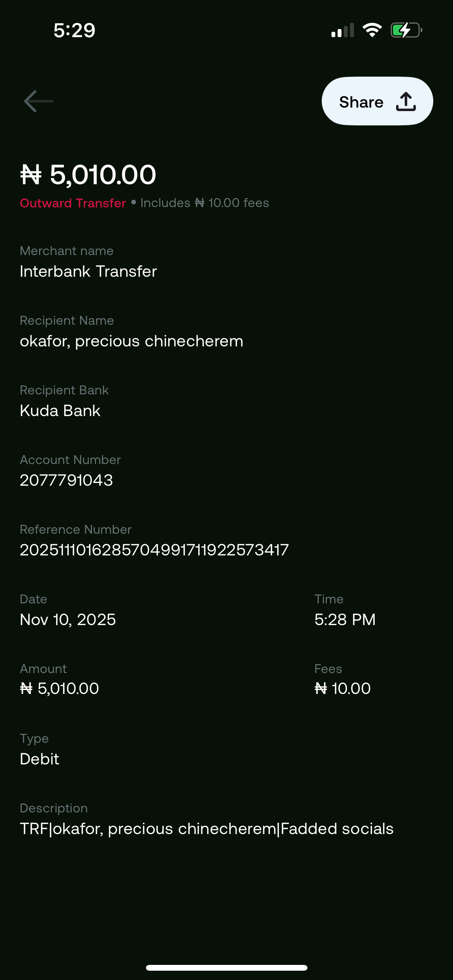Tap the ₦ 5,010.00 headline amount
Viewport: 453px width, 980px height.
88,175
